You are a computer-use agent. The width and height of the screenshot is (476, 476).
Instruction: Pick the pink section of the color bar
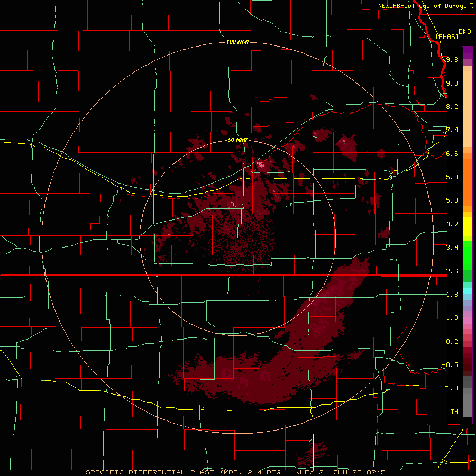[x=467, y=321]
